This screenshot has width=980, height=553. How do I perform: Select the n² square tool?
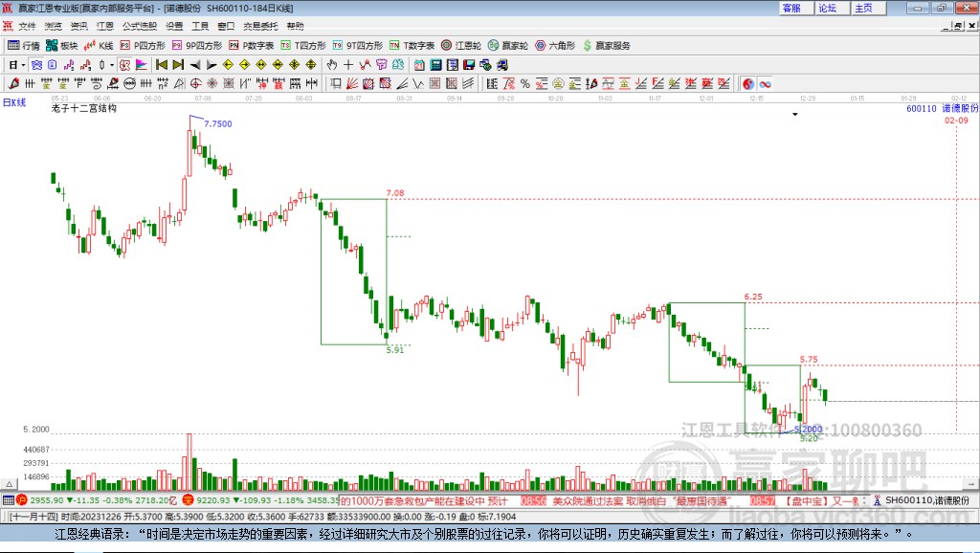point(163,84)
